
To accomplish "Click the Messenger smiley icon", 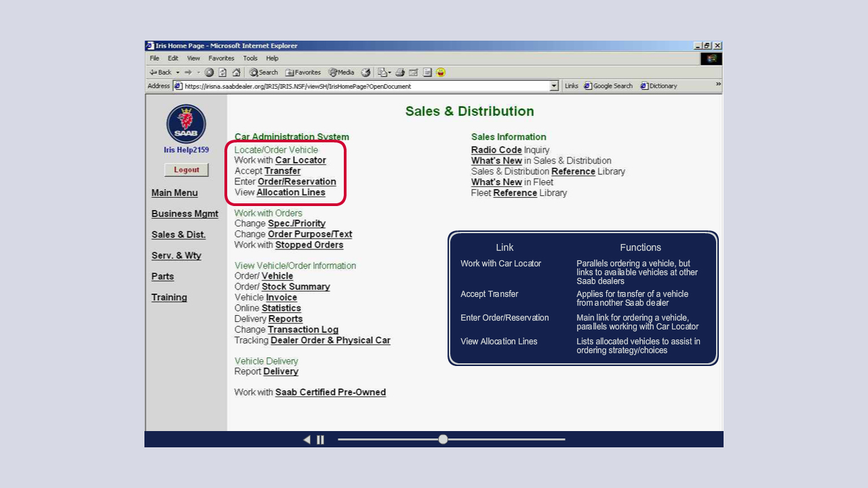I will (441, 73).
